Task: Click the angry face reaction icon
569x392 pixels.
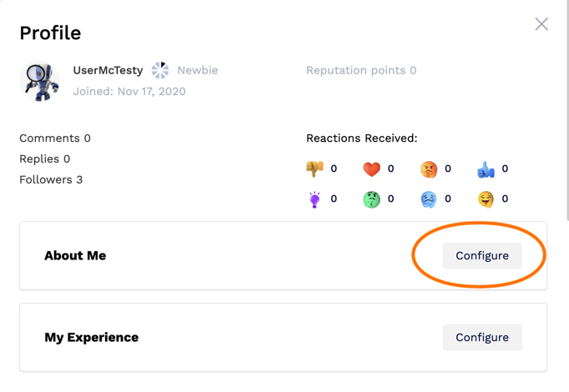Action: coord(429,169)
